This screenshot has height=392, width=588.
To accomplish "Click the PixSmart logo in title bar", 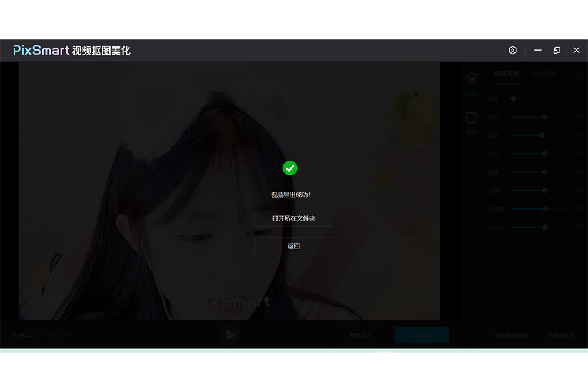I will coord(41,51).
